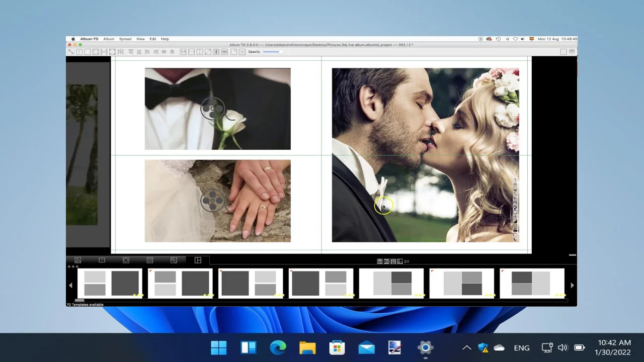Switch to the circle mask tab in bottom panel
Image resolution: width=644 pixels, height=362 pixels.
(126, 260)
